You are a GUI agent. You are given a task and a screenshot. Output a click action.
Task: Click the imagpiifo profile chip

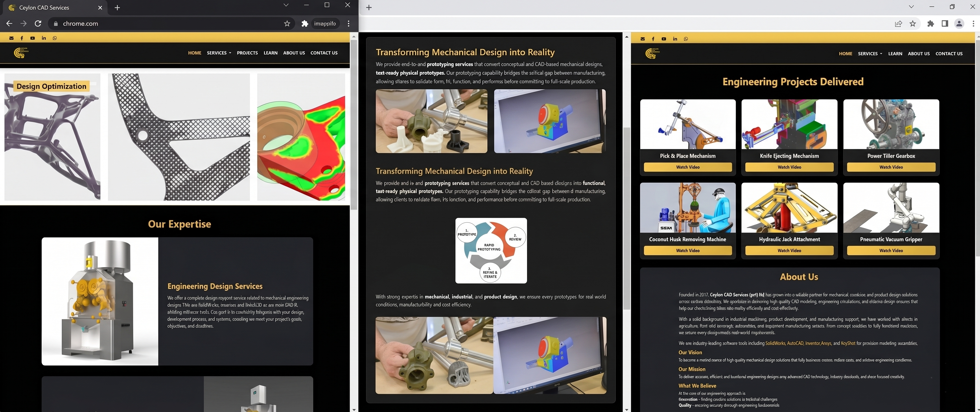pos(325,24)
